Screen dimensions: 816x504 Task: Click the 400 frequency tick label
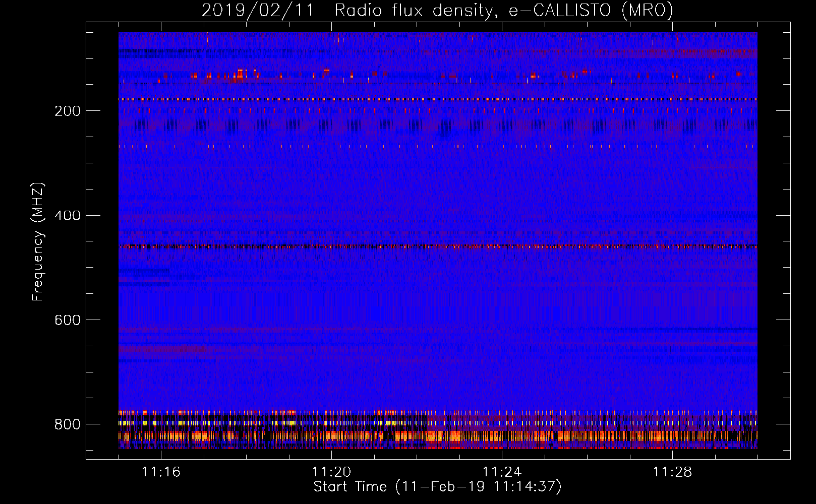[68, 216]
